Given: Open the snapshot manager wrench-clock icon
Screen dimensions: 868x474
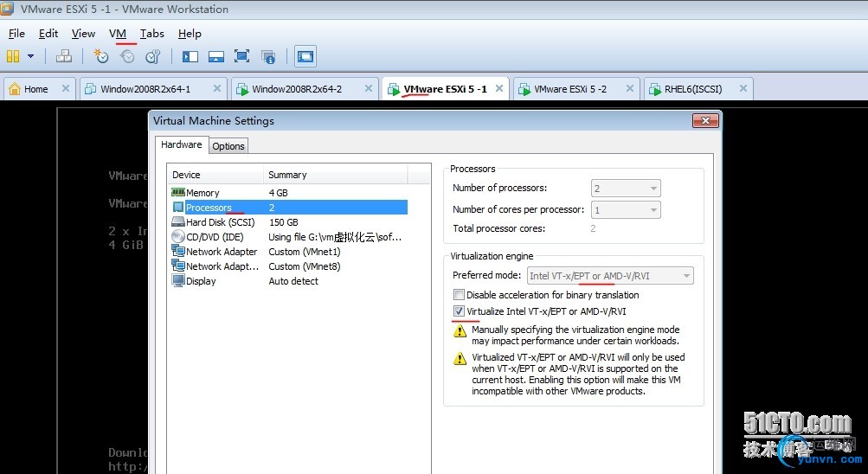Looking at the screenshot, I should tap(153, 56).
